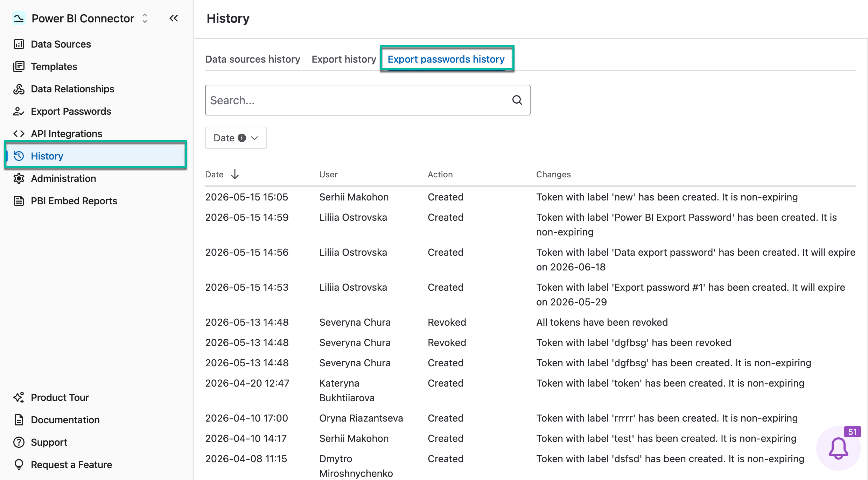Select the 'new' token created message
The height and width of the screenshot is (480, 868).
pyautogui.click(x=667, y=197)
